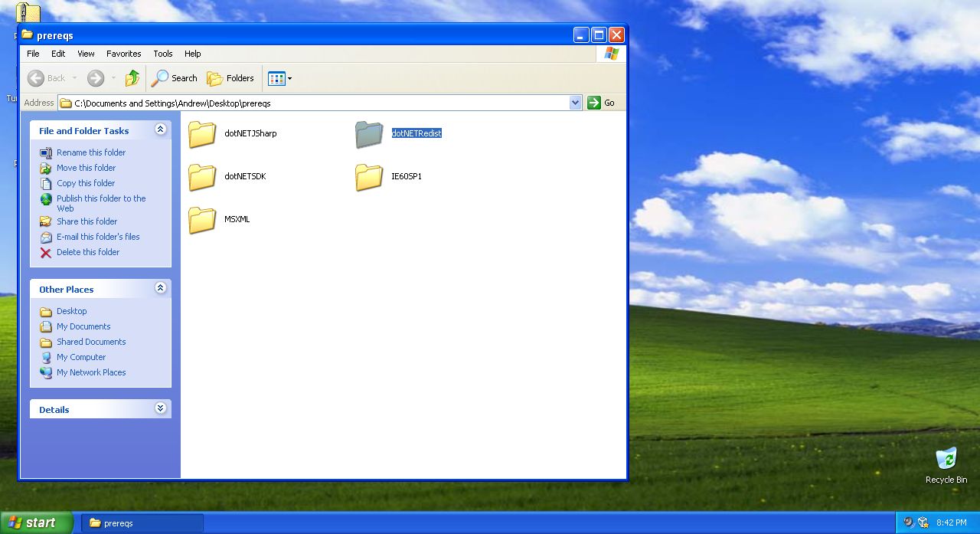Click prereqs taskbar button

[x=142, y=523]
